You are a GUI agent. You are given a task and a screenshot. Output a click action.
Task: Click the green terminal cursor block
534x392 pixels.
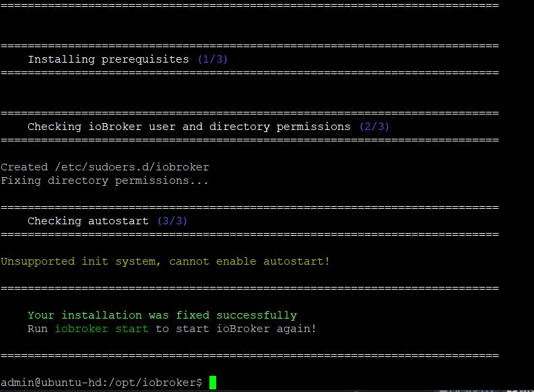coord(213,383)
